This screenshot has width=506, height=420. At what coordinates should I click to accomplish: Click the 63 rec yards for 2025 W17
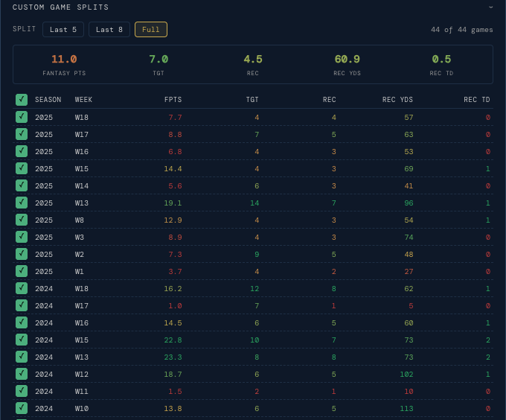(x=409, y=135)
